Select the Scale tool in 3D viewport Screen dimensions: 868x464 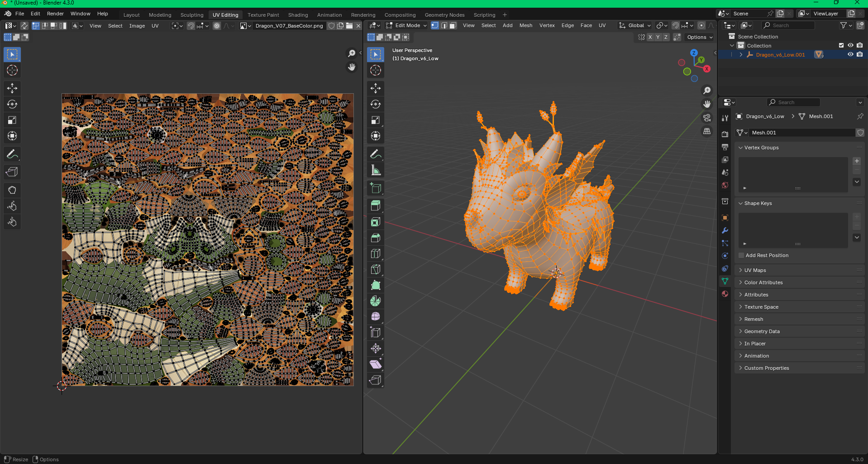pos(376,120)
